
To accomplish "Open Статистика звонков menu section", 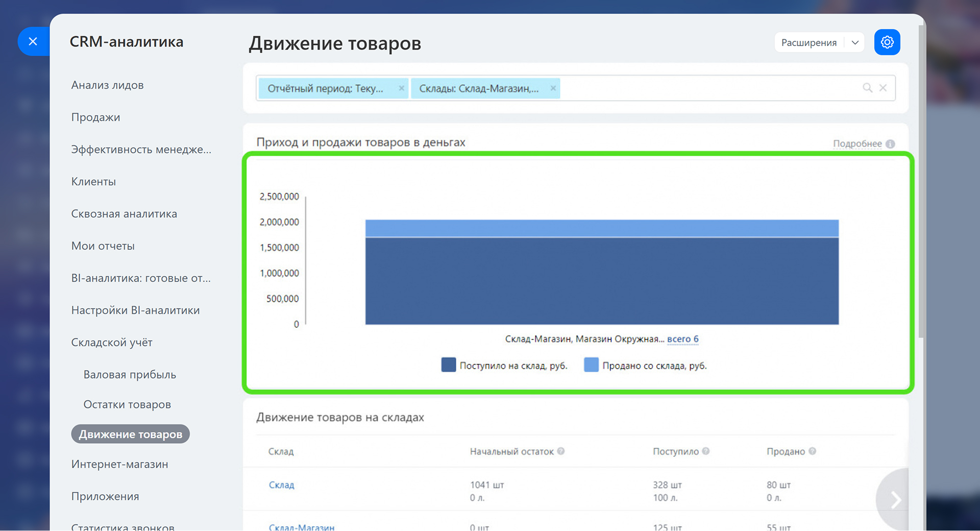I will tap(122, 526).
